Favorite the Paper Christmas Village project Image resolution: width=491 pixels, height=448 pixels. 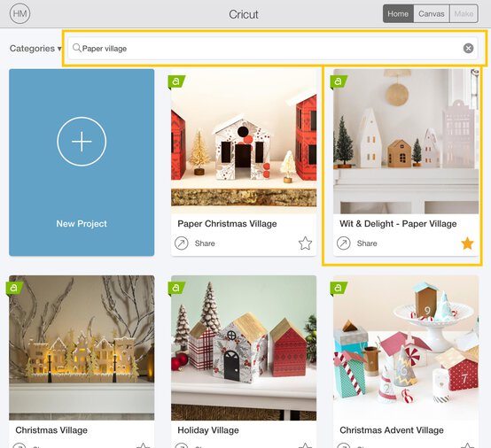point(305,243)
